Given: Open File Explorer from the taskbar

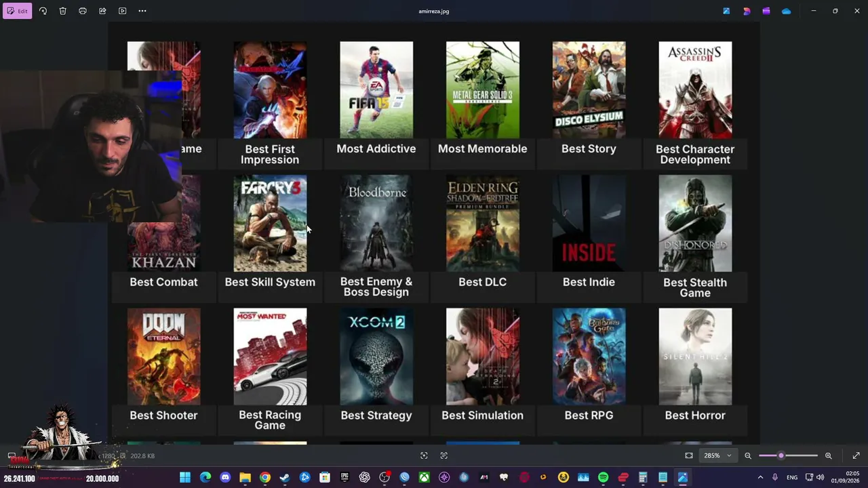Looking at the screenshot, I should click(x=245, y=477).
